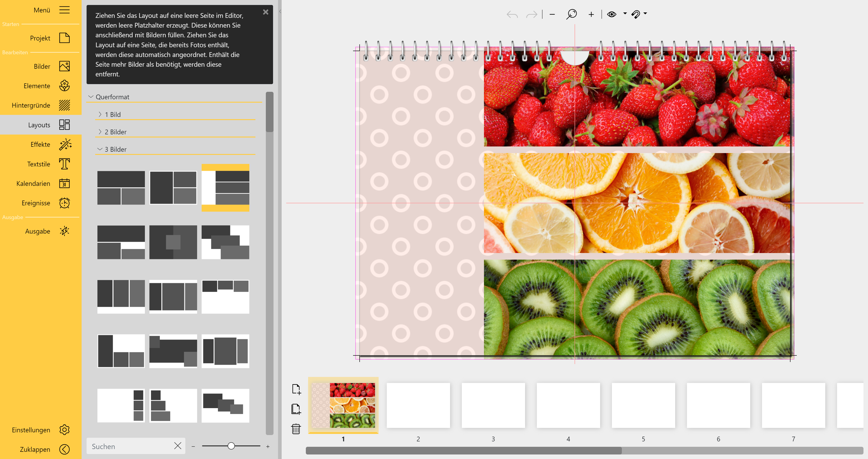Toggle the magnet snapping icon
The width and height of the screenshot is (868, 459).
click(635, 14)
